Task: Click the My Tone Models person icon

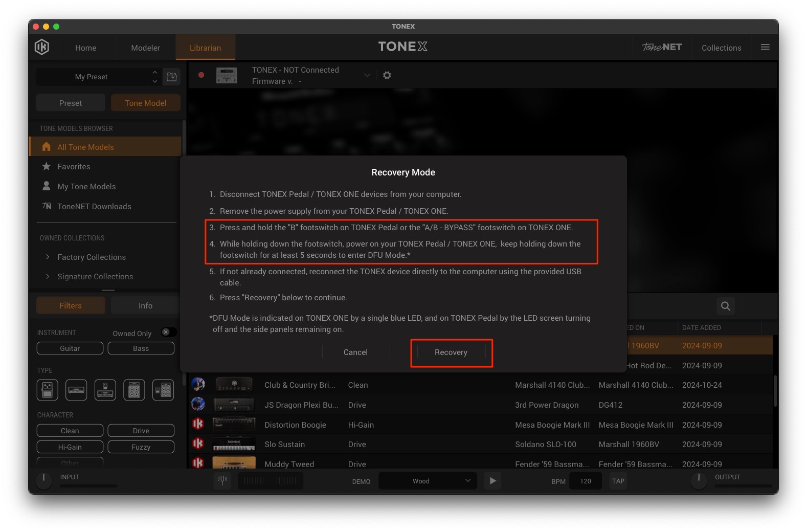Action: 47,186
